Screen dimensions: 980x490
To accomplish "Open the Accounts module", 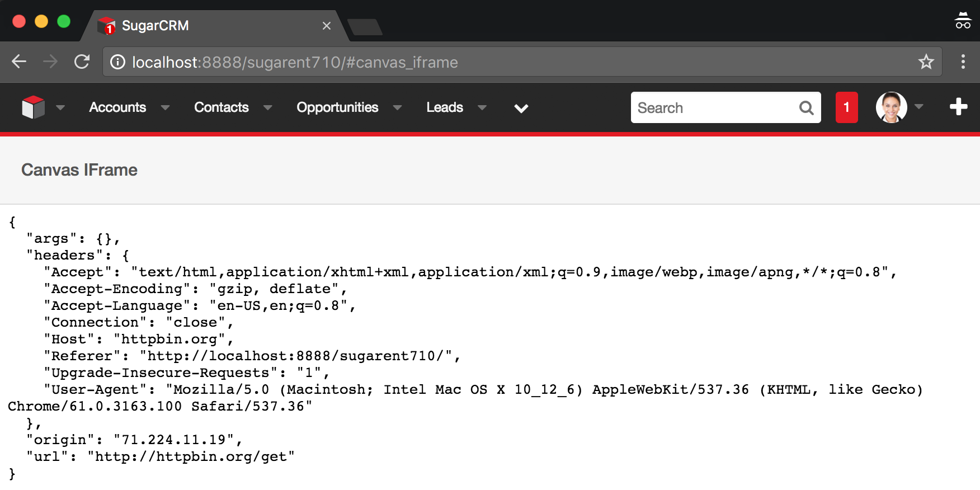I will [x=117, y=107].
